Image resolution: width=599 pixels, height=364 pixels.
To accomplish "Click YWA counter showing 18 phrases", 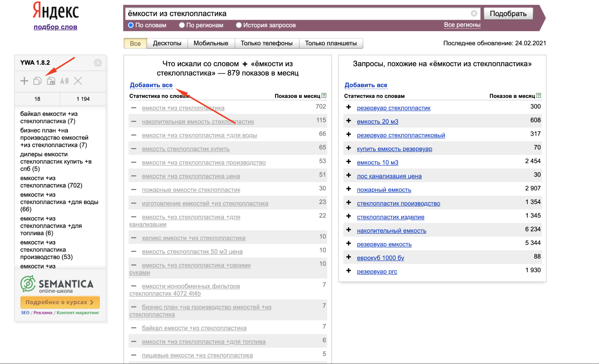I will (37, 99).
